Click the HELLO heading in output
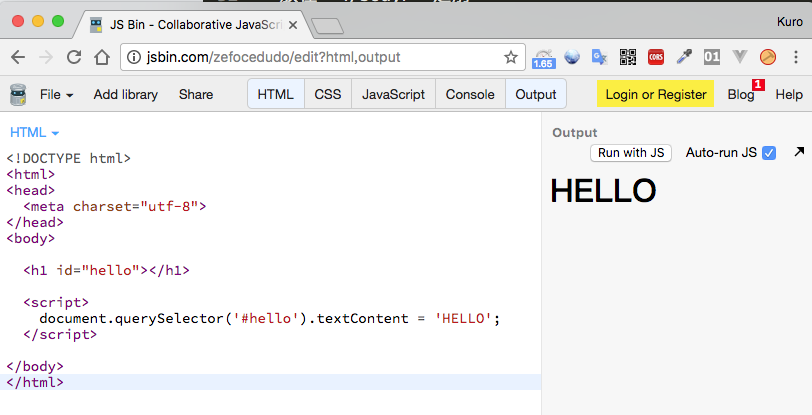The image size is (812, 415). coord(603,191)
